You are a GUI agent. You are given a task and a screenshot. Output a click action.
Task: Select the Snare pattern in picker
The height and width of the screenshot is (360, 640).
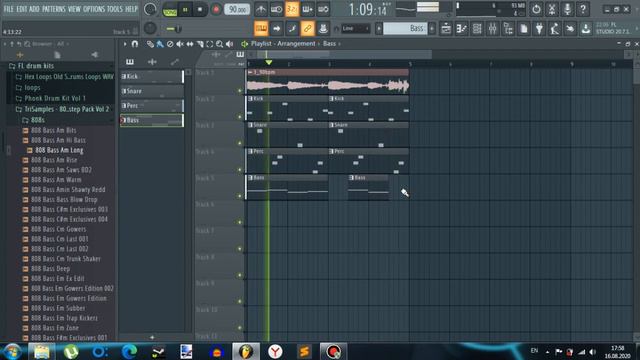[x=152, y=91]
